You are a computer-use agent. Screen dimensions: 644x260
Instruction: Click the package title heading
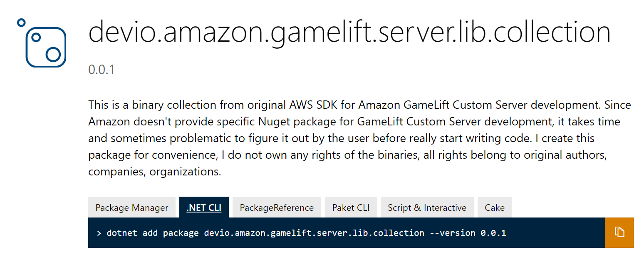pos(349,32)
